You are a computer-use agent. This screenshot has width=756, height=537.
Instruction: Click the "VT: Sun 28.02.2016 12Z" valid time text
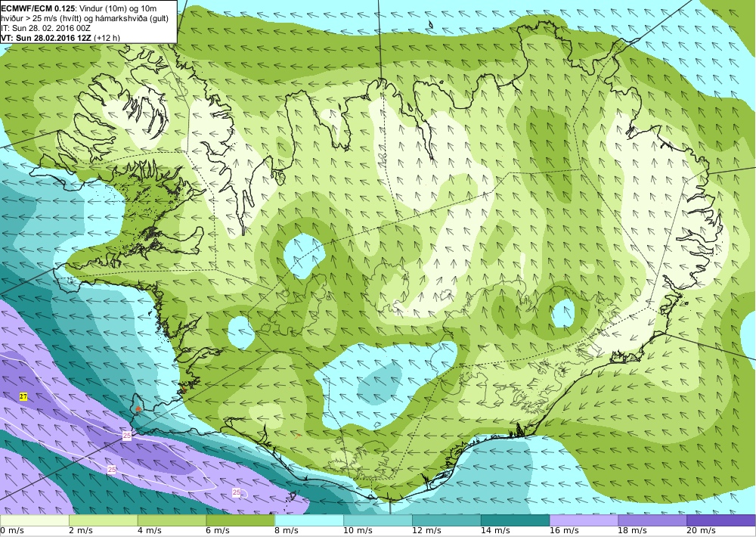(x=46, y=38)
